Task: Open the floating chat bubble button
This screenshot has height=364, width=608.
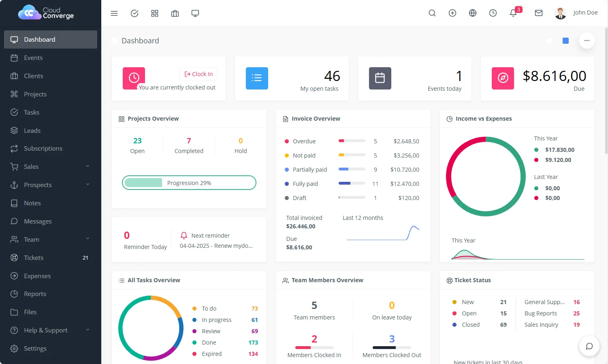Action: click(x=589, y=346)
